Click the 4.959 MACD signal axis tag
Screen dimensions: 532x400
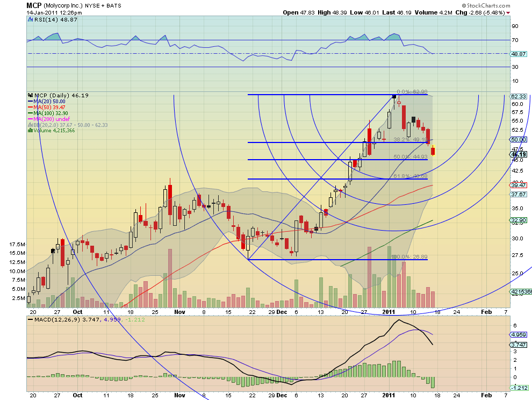(519, 335)
